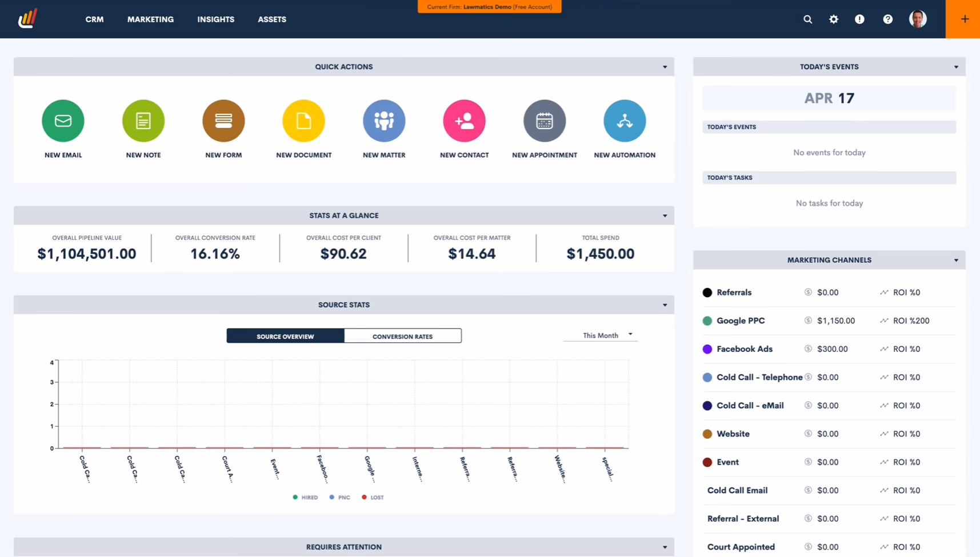Collapse the Today's Events panel
This screenshot has width=980, height=557.
[x=955, y=66]
